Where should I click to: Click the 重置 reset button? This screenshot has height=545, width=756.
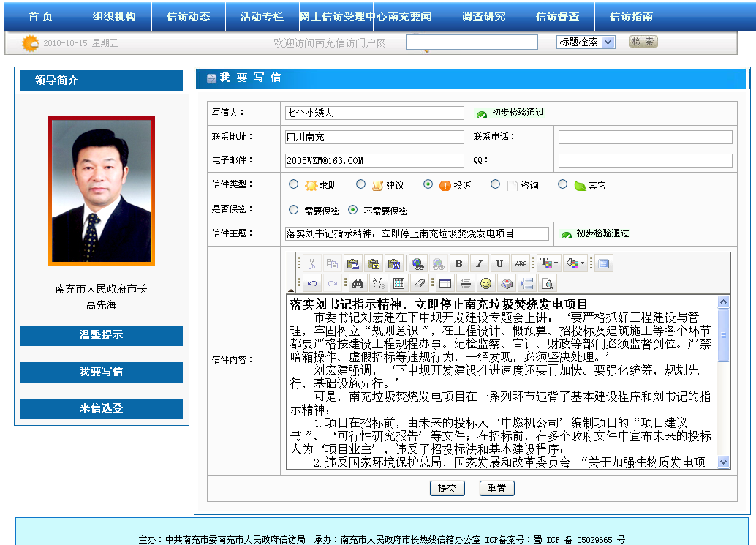click(x=497, y=488)
